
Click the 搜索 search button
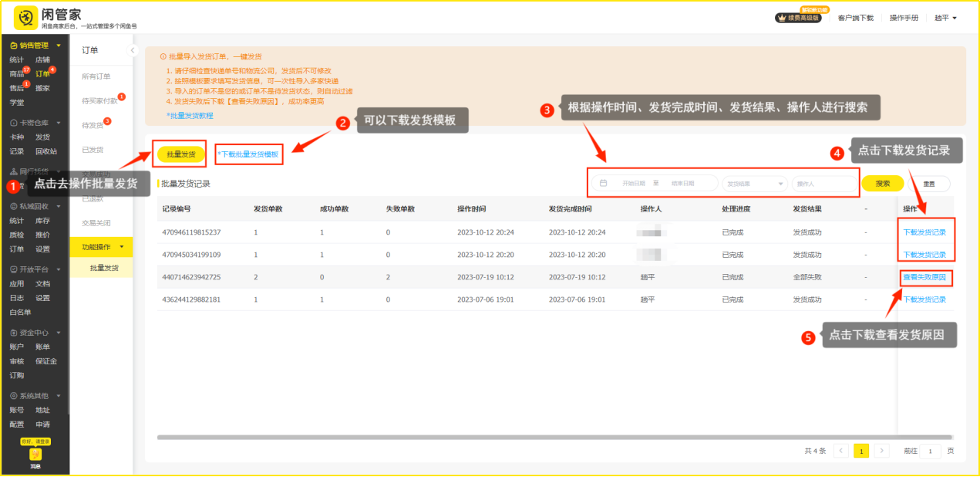tap(883, 184)
